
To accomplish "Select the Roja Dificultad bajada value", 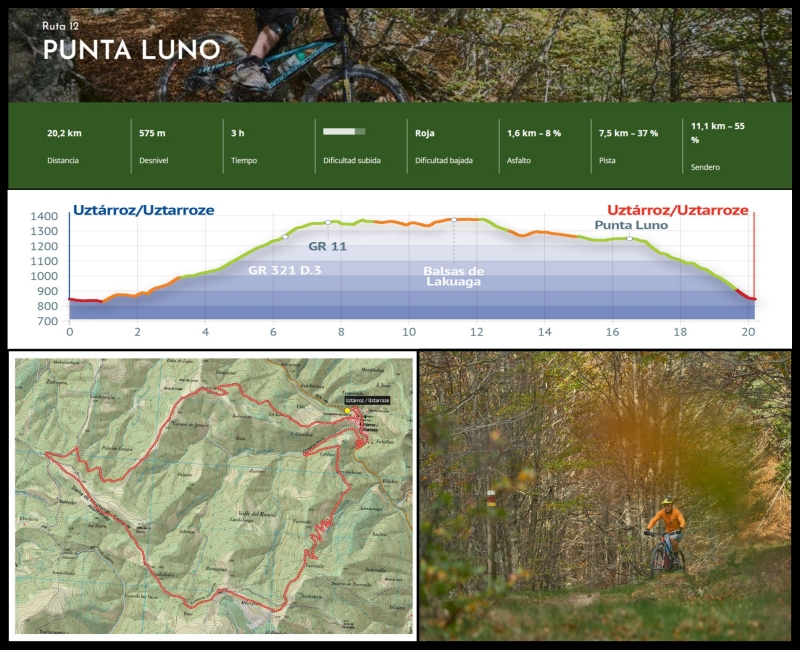I will click(425, 133).
